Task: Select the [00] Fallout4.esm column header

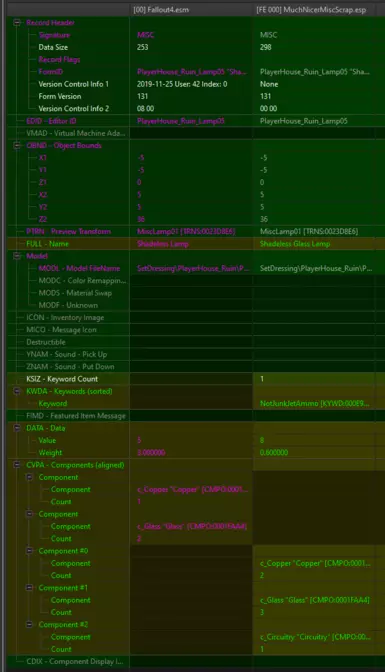Action: tap(191, 10)
